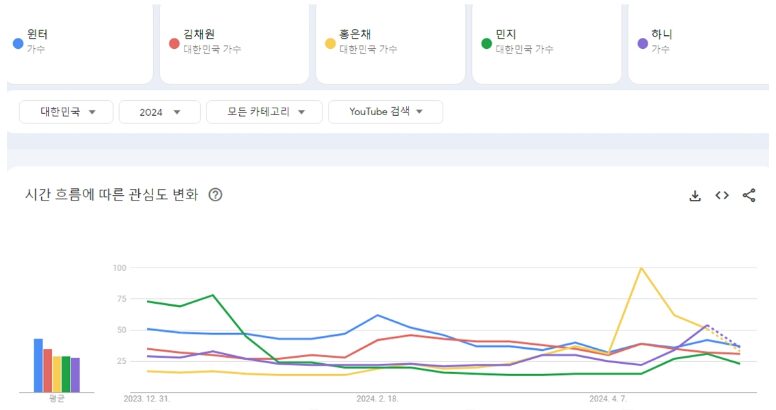Open the embed code icon

pyautogui.click(x=722, y=196)
